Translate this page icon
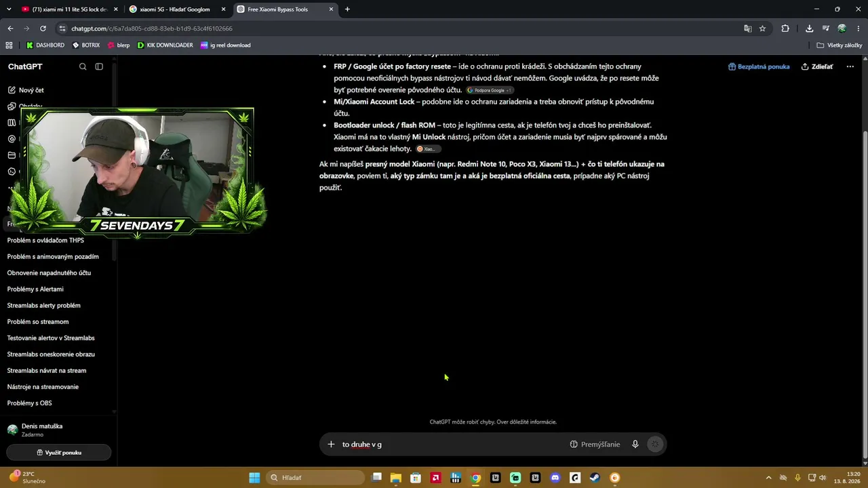Screen dimensions: 868x488 [747, 28]
